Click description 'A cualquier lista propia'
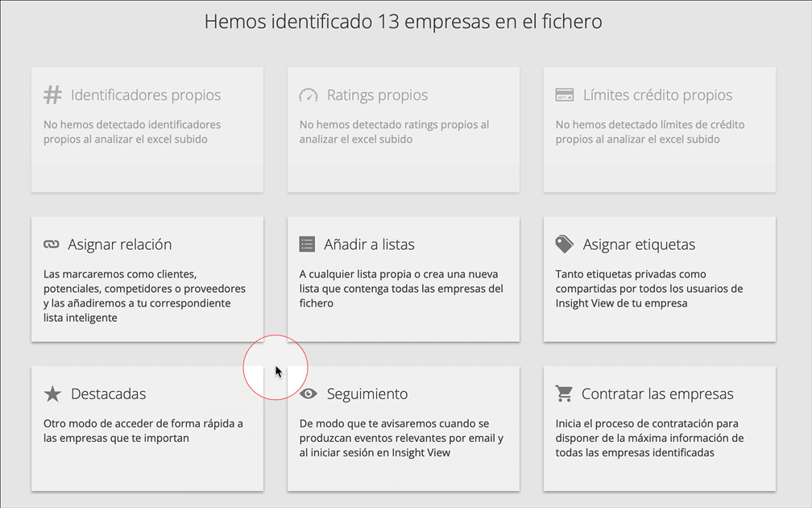Screen dimensions: 812x508 pos(401,289)
